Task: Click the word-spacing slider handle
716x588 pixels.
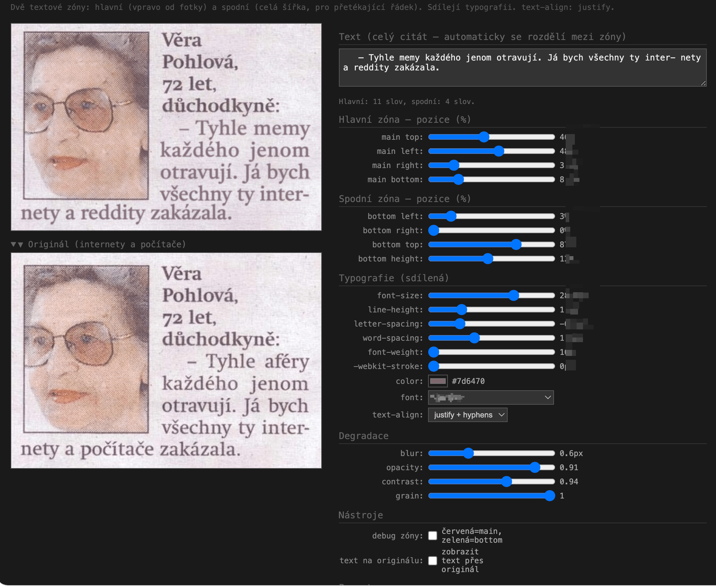Action: point(474,338)
